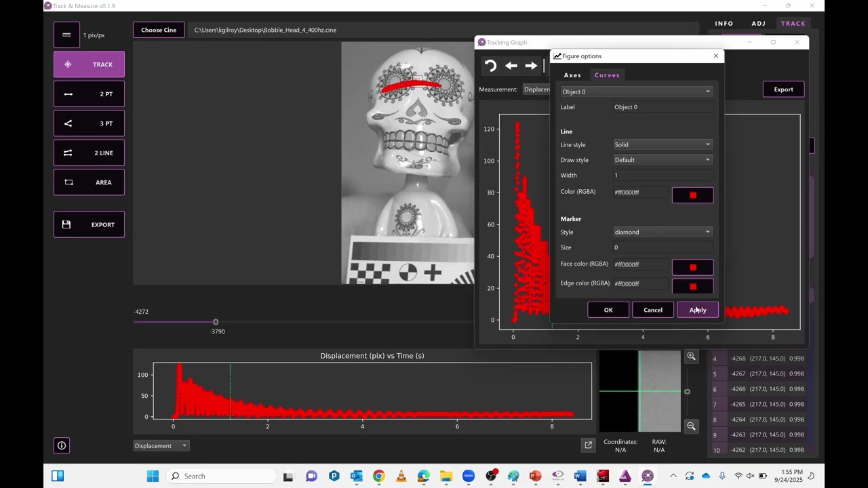868x488 pixels.
Task: Zoom in on the tracking preview thumbnail
Action: pos(691,357)
